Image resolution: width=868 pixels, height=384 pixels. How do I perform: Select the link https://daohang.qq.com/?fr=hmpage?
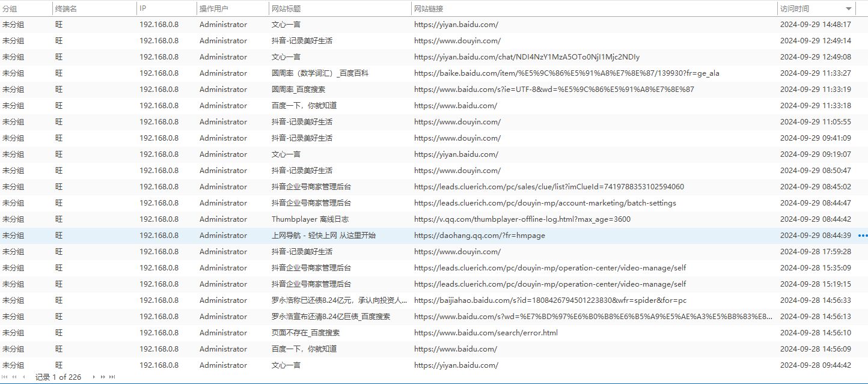click(480, 236)
